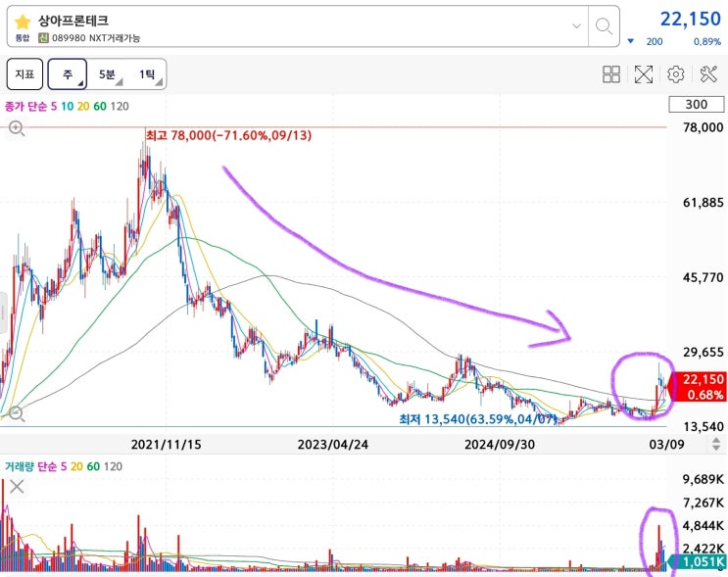This screenshot has height=577, width=728.
Task: Select the 5 moving average label in price legend
Action: (x=54, y=107)
